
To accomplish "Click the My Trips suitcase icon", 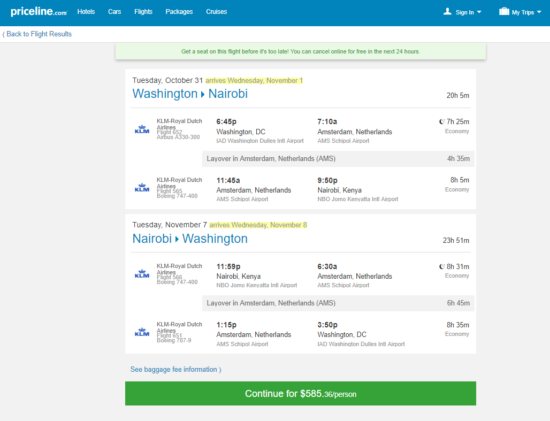I will coord(504,12).
